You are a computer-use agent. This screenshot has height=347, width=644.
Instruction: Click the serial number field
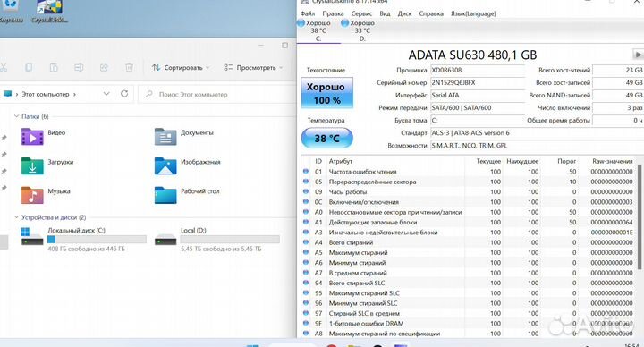(478, 82)
